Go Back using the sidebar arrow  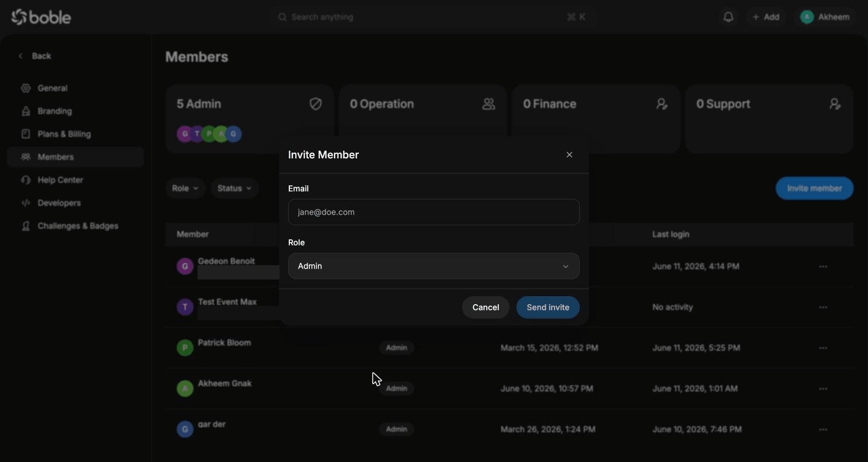click(x=21, y=56)
